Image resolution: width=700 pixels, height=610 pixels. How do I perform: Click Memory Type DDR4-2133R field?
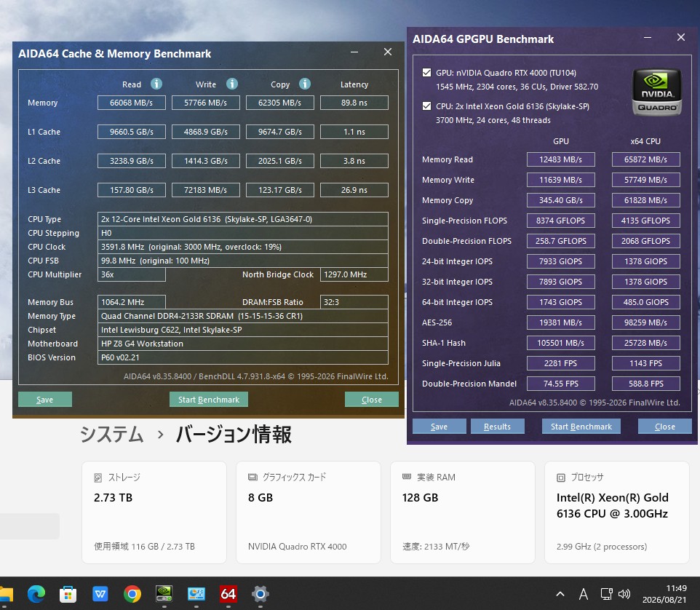pos(243,316)
